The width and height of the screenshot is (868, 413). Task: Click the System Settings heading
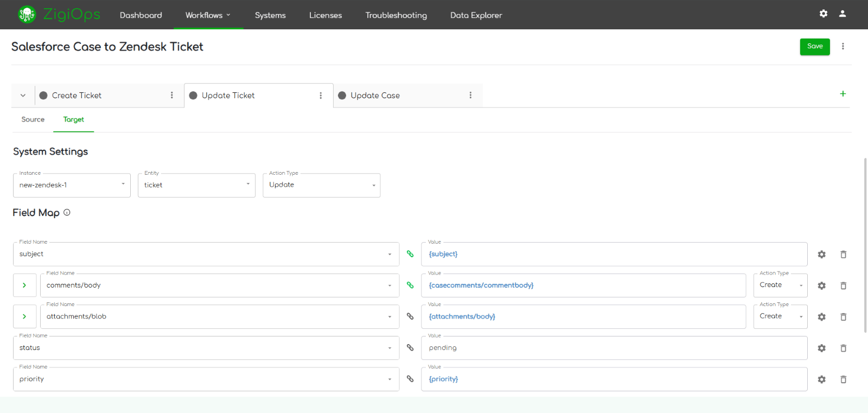tap(50, 151)
